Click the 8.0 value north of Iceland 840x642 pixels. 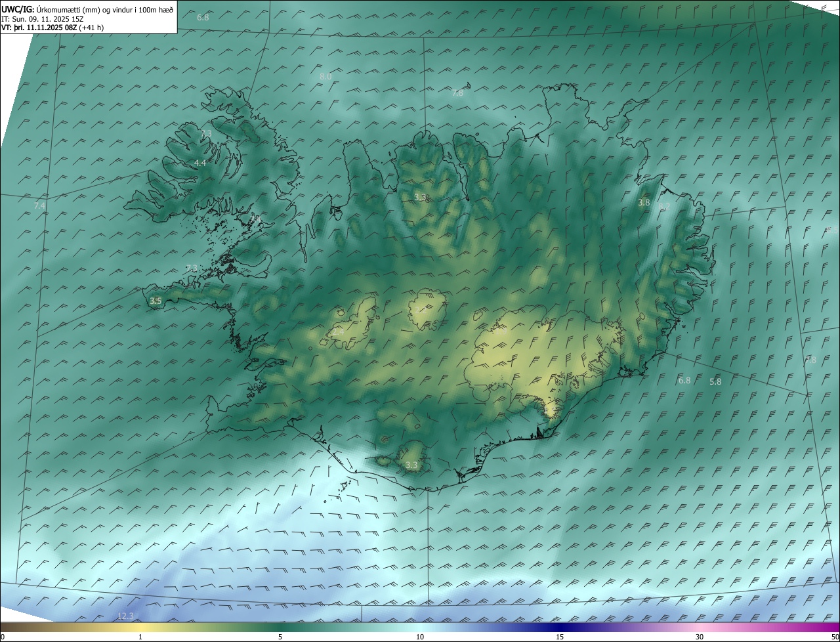point(325,77)
